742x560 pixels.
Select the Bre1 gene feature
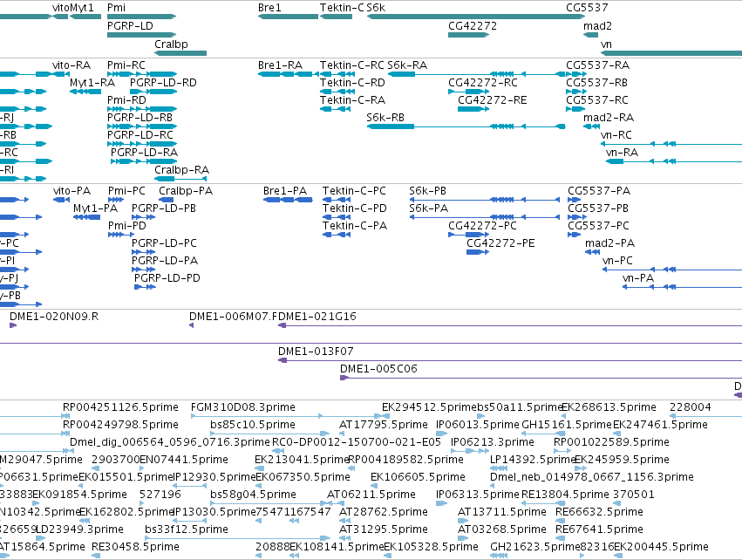(x=288, y=17)
